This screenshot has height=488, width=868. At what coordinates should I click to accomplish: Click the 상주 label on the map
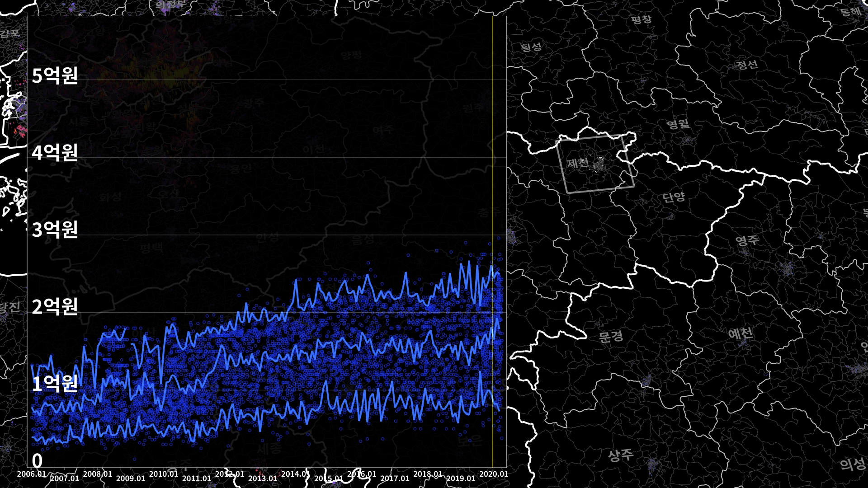(x=620, y=455)
